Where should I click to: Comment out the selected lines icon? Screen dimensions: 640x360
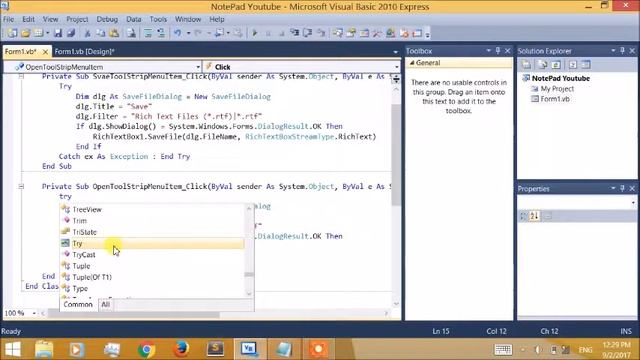pyautogui.click(x=148, y=33)
